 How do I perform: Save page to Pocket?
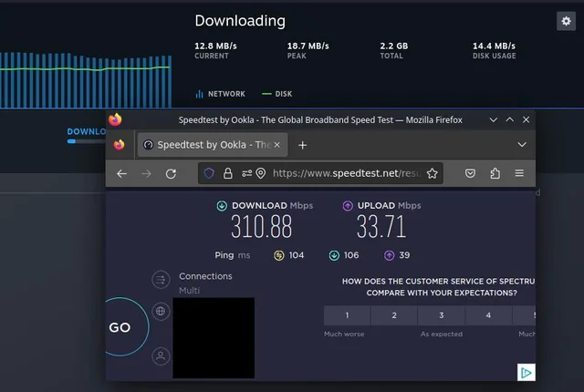(x=470, y=173)
